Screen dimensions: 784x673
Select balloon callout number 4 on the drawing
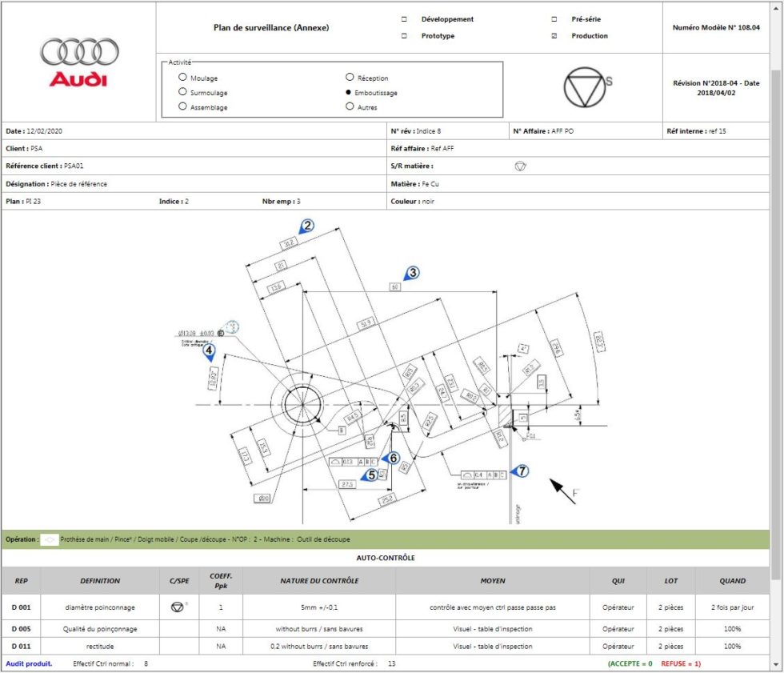click(208, 349)
